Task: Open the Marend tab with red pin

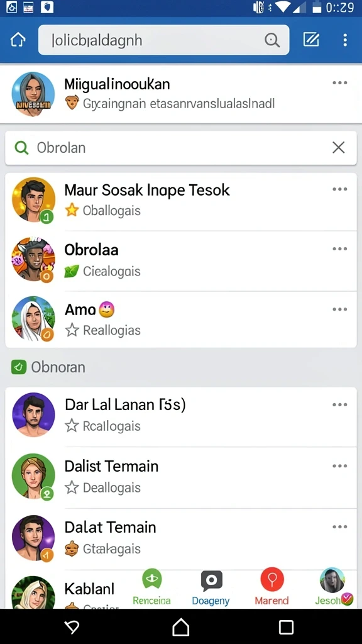Action: (x=271, y=588)
